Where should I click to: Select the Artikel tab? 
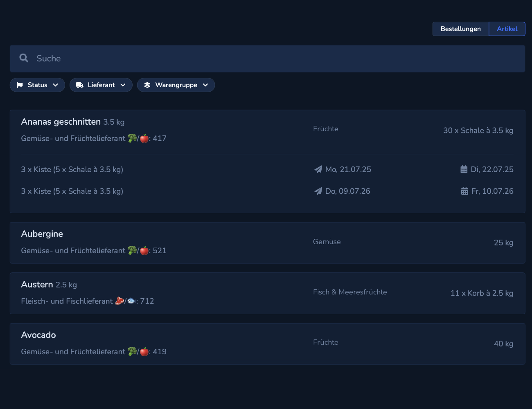(507, 29)
